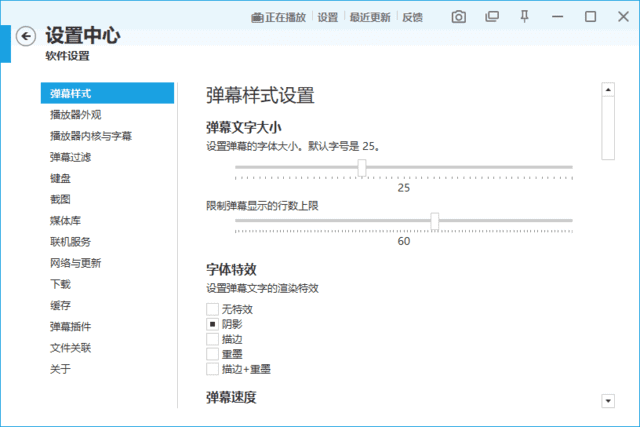
Task: Minimize the player window
Action: (558, 17)
